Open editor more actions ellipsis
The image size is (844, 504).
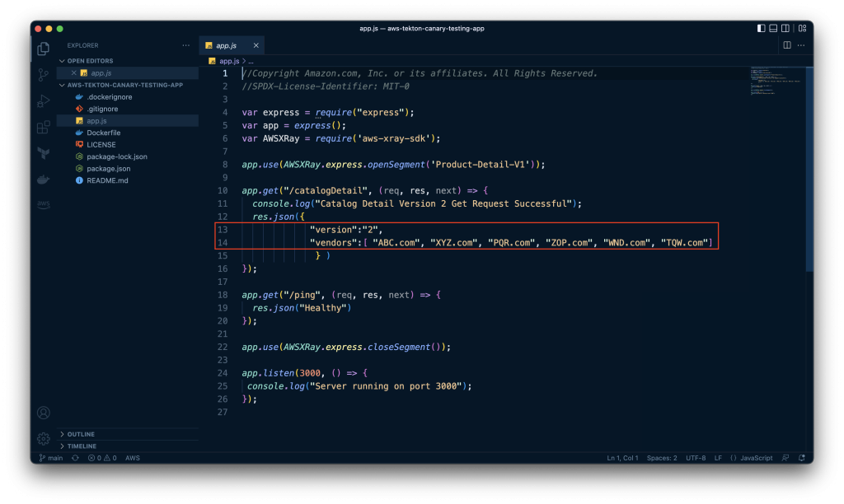click(x=801, y=45)
